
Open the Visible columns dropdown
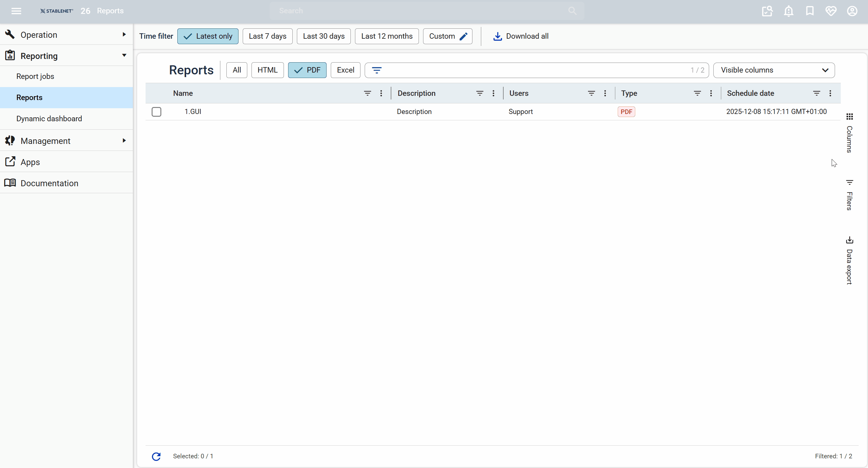pos(774,70)
